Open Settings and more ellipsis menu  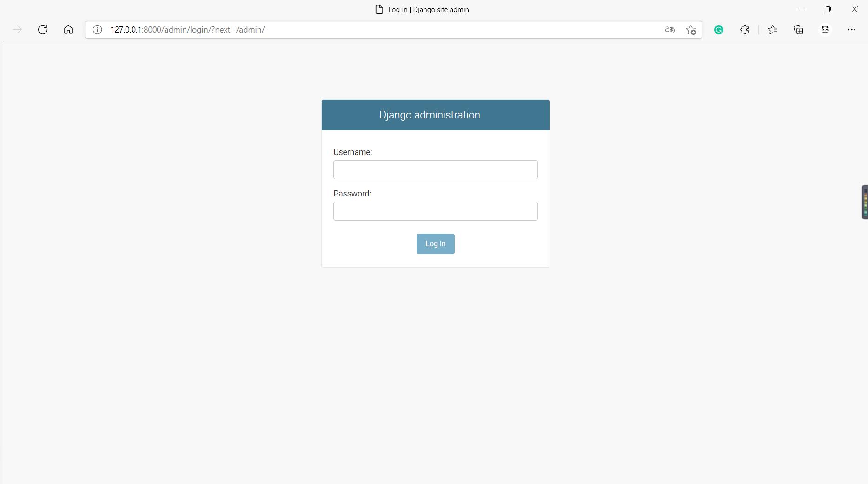[852, 30]
